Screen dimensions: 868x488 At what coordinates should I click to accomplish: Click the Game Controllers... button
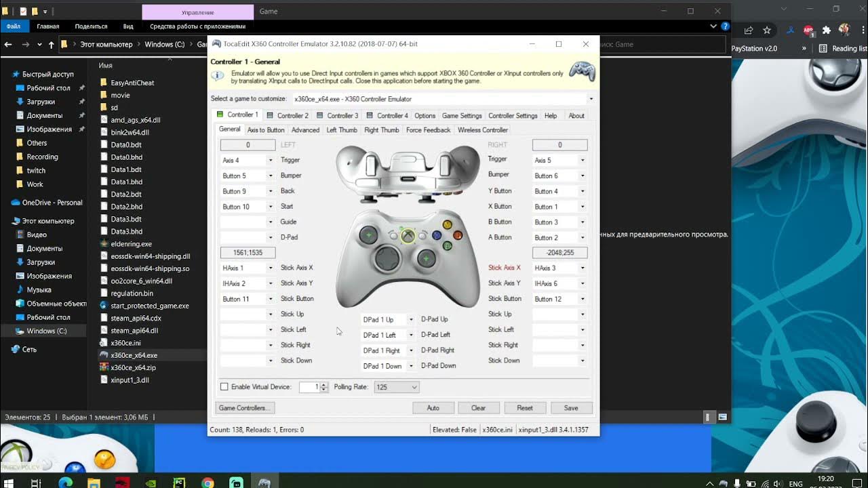click(x=245, y=408)
